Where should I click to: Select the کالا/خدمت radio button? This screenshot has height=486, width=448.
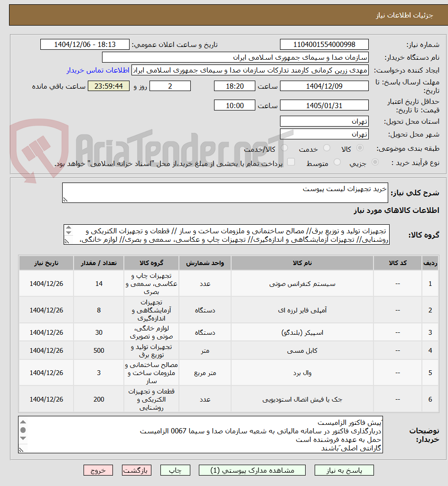(284, 148)
